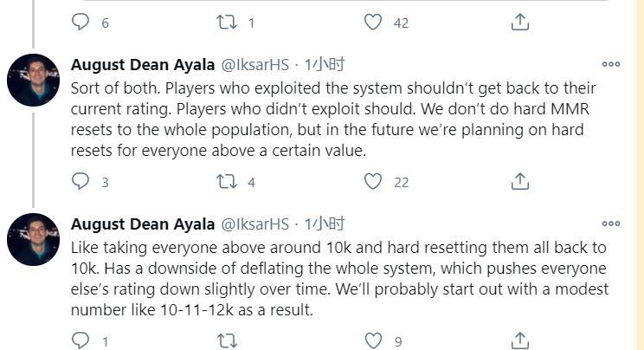Retweet the top tweet with 1 retweet

click(227, 22)
